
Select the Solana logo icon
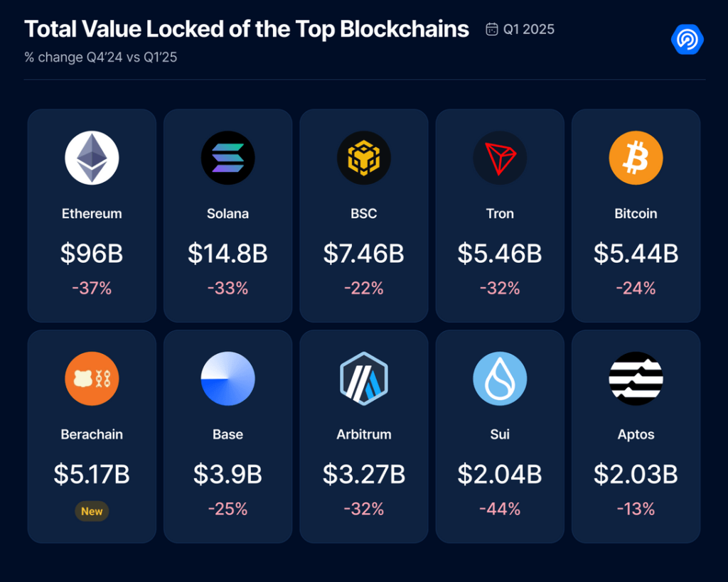point(227,158)
